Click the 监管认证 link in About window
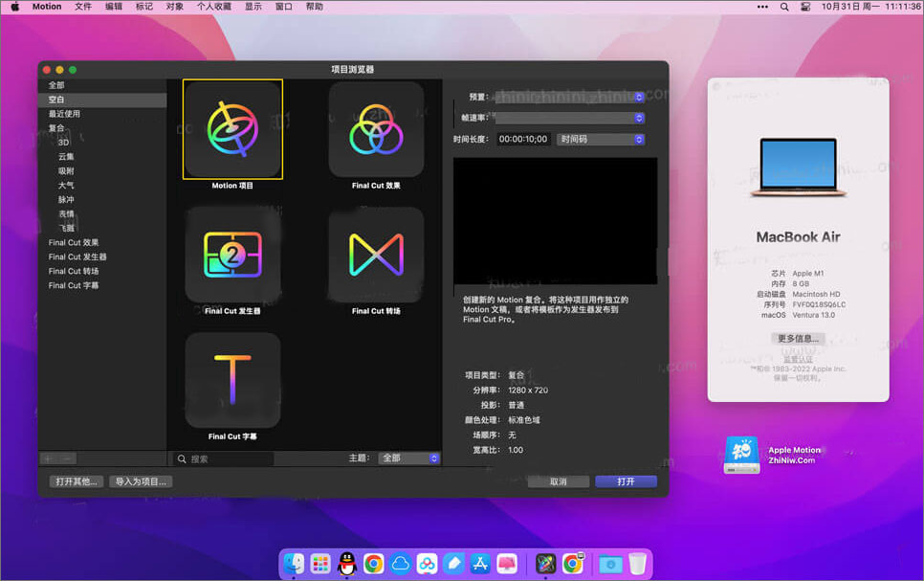924x581 pixels. click(798, 359)
